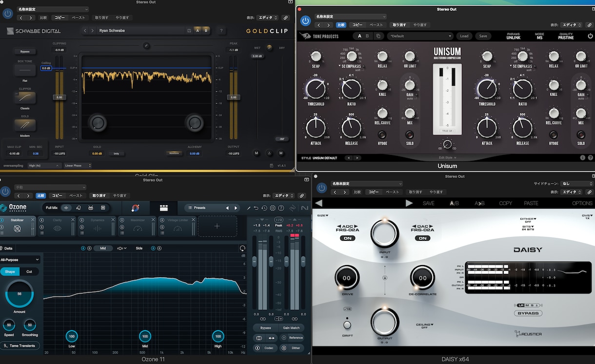Click the Unity button in Gold Clip

click(x=117, y=153)
